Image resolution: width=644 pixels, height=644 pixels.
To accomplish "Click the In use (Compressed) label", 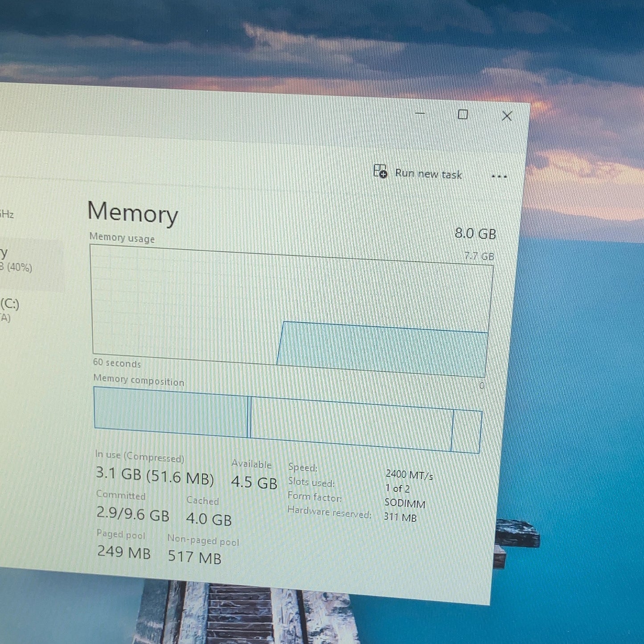I will pyautogui.click(x=139, y=456).
